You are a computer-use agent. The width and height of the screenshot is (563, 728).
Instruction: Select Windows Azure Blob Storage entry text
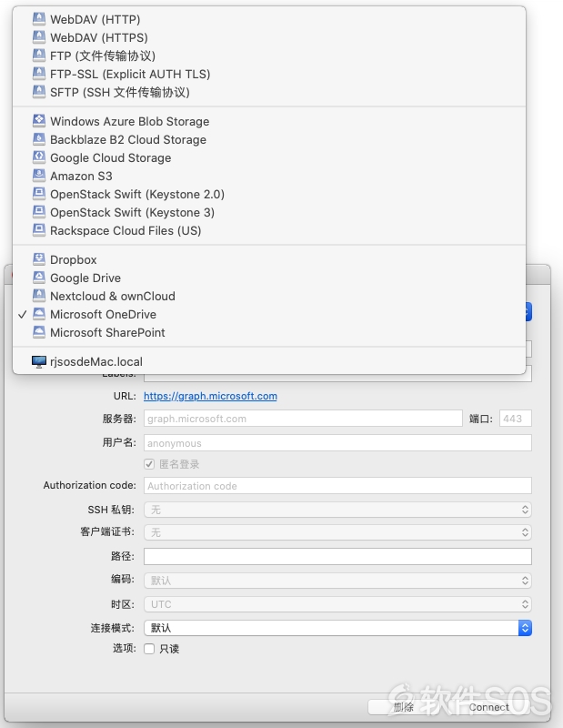click(x=129, y=122)
